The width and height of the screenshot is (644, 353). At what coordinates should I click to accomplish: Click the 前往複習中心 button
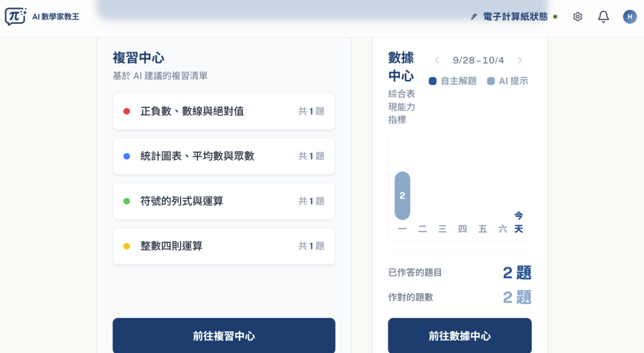(x=224, y=336)
